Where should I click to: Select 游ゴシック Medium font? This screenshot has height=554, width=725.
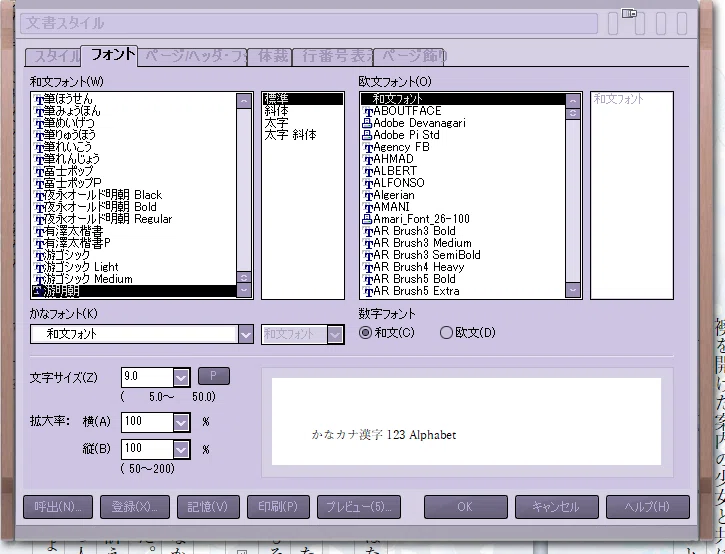(x=134, y=279)
